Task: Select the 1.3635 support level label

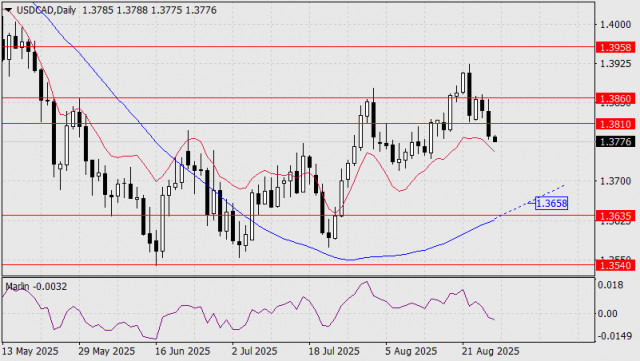Action: [616, 216]
